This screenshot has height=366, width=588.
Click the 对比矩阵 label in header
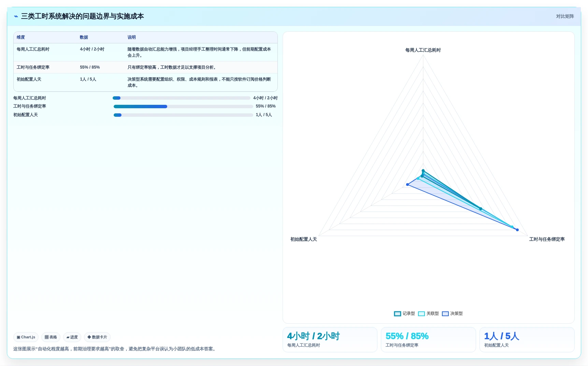[565, 16]
